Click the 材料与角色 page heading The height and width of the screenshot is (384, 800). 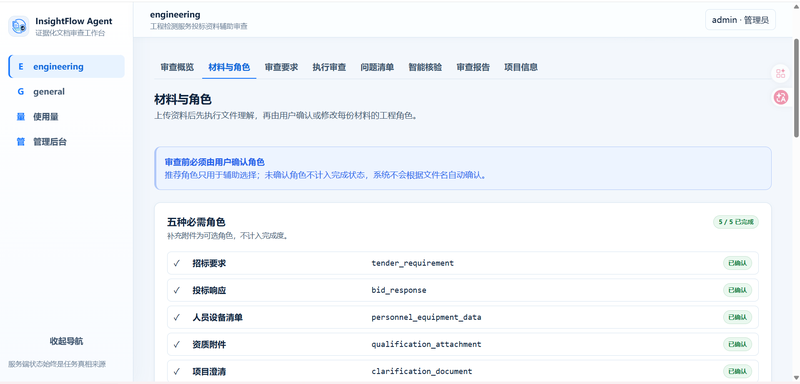pos(183,99)
